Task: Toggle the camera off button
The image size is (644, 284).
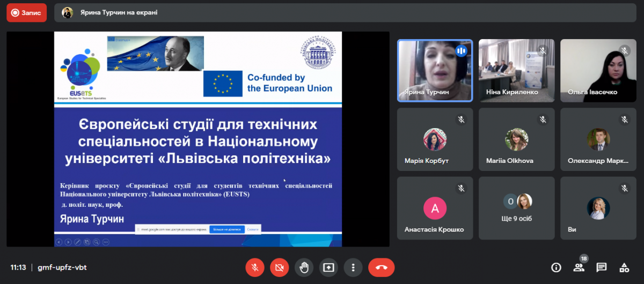Action: click(279, 267)
